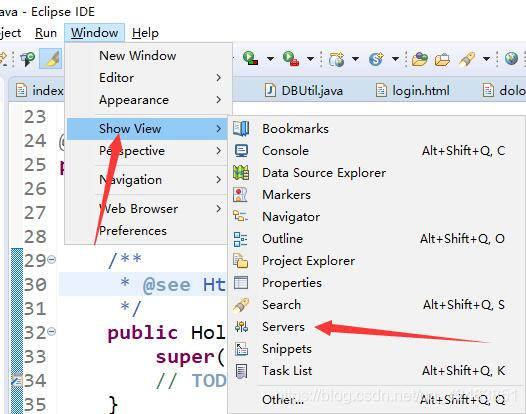Expand the Editor submenu
The image size is (526, 414).
coord(147,78)
